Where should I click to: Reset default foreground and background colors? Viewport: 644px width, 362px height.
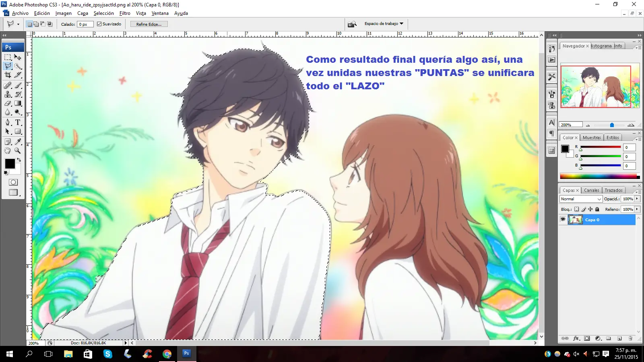6,173
